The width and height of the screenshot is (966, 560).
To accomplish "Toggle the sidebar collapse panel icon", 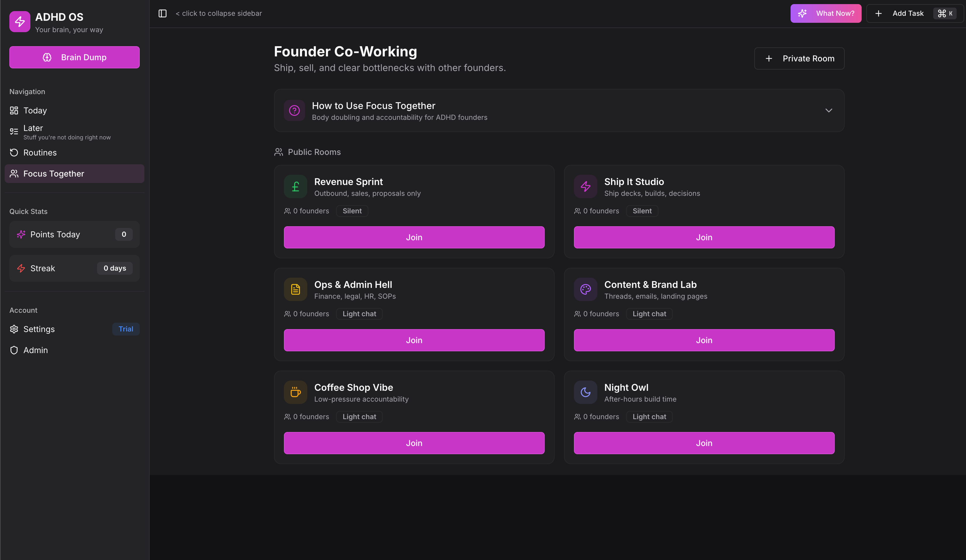I will (163, 13).
